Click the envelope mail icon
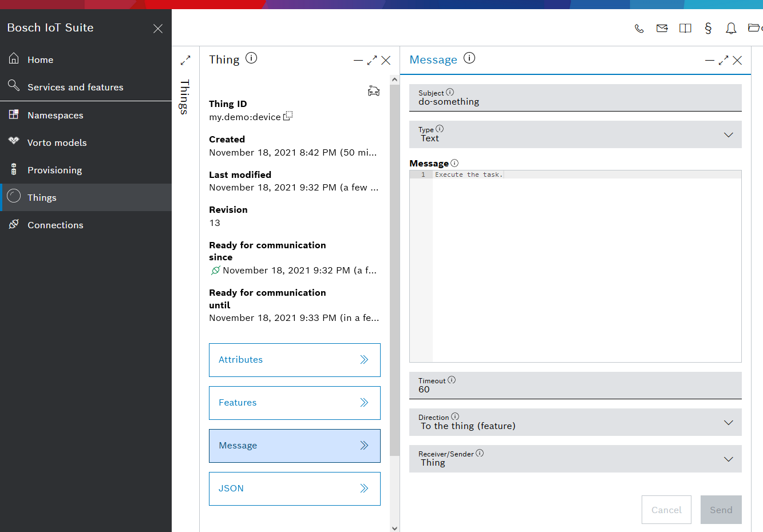Viewport: 763px width, 532px height. tap(662, 28)
